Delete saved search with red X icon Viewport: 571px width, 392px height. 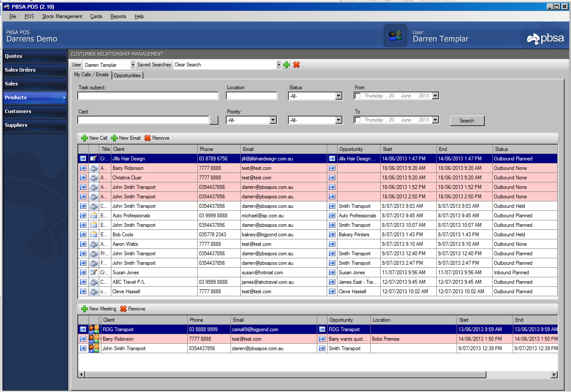click(297, 65)
